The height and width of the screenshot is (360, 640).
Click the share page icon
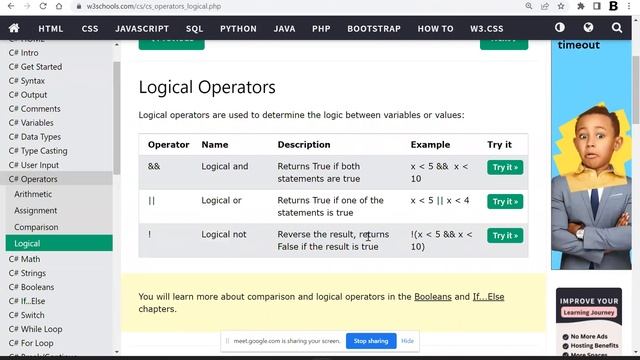[x=544, y=6]
